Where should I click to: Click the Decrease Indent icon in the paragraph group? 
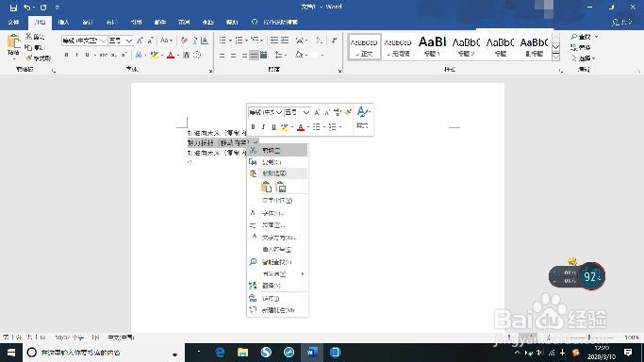[x=274, y=41]
